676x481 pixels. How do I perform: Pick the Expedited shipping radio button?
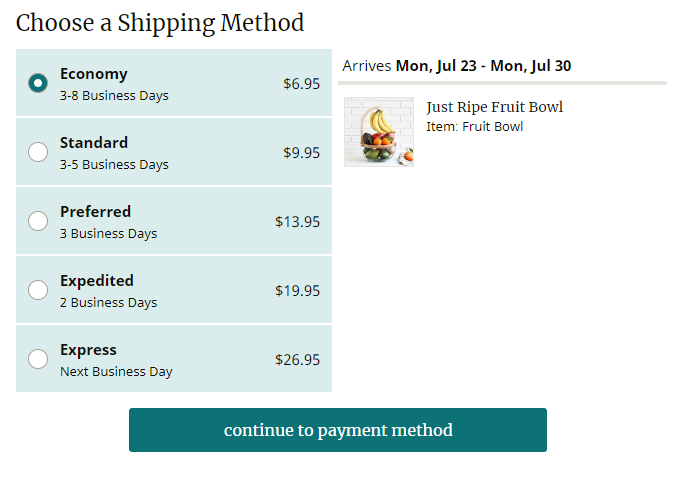pyautogui.click(x=38, y=290)
